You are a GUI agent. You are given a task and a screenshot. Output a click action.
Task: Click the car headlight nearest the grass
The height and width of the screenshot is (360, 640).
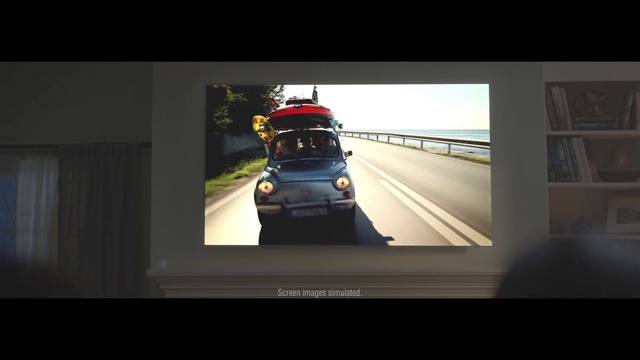(x=266, y=187)
